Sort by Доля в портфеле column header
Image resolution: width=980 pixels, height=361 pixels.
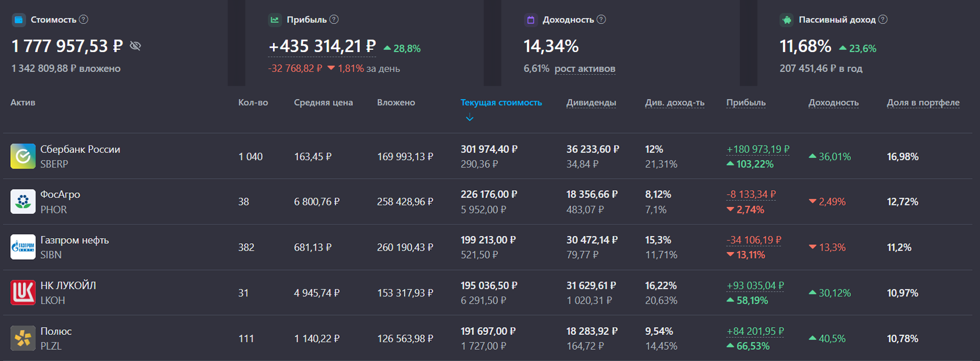pyautogui.click(x=923, y=102)
